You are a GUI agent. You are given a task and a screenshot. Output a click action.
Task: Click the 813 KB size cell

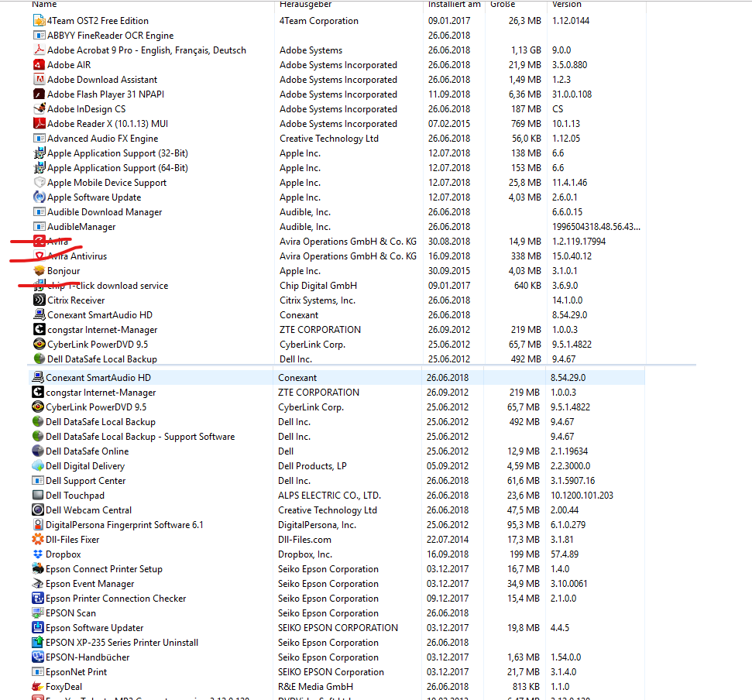tap(526, 687)
